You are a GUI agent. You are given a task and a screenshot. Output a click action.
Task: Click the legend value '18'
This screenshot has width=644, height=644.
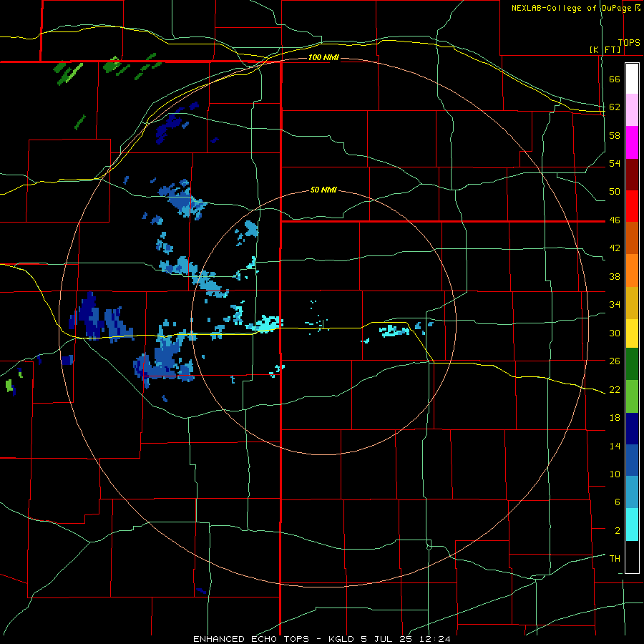tap(615, 418)
